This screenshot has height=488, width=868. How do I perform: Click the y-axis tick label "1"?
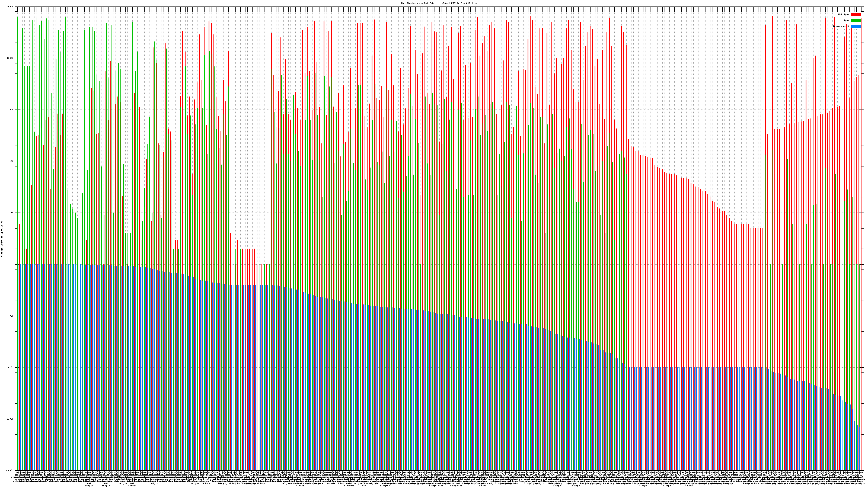click(x=13, y=264)
